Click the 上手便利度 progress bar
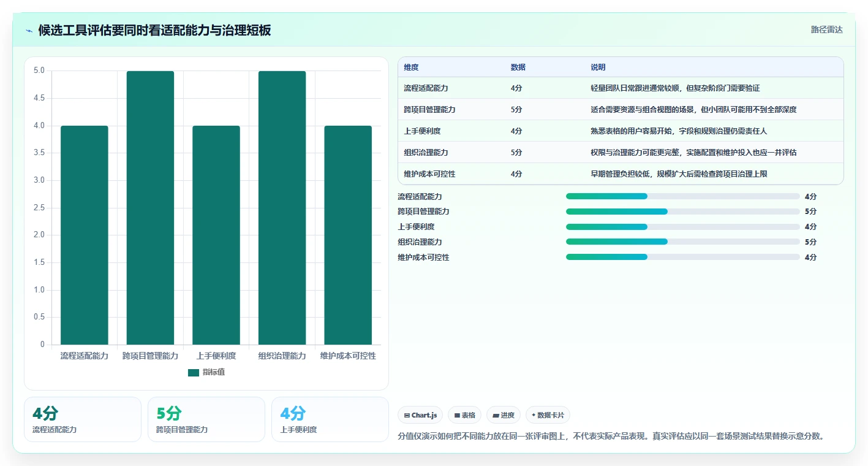868x466 pixels. (x=682, y=227)
